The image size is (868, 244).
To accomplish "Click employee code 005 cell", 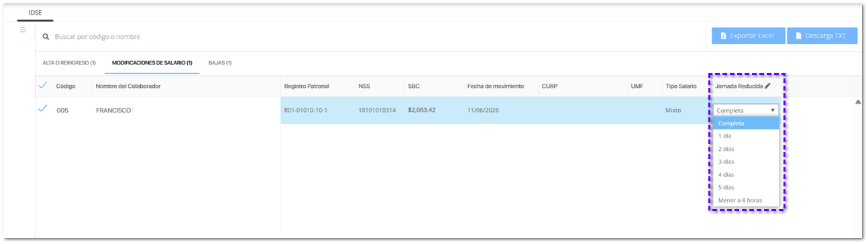I will click(x=62, y=111).
